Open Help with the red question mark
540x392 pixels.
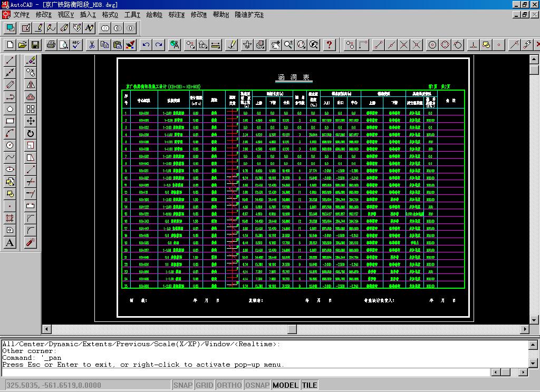coord(329,45)
